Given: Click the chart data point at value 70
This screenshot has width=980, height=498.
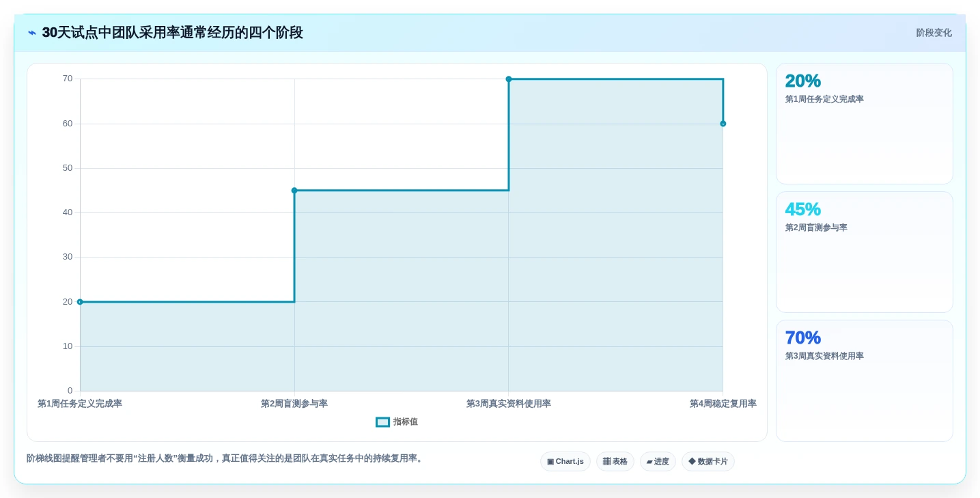Looking at the screenshot, I should tap(509, 79).
